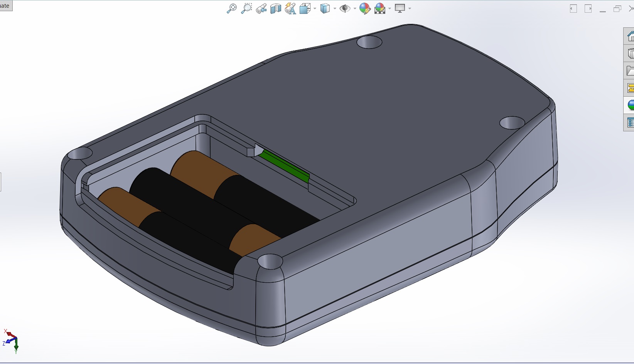
Task: Toggle the Section View tool
Action: (276, 8)
